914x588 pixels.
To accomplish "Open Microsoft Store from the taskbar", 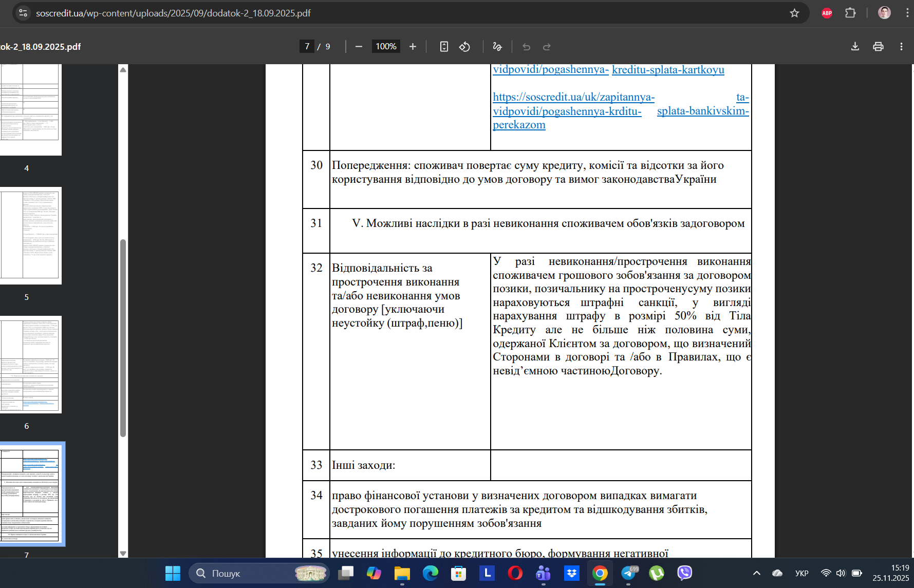I will [459, 573].
